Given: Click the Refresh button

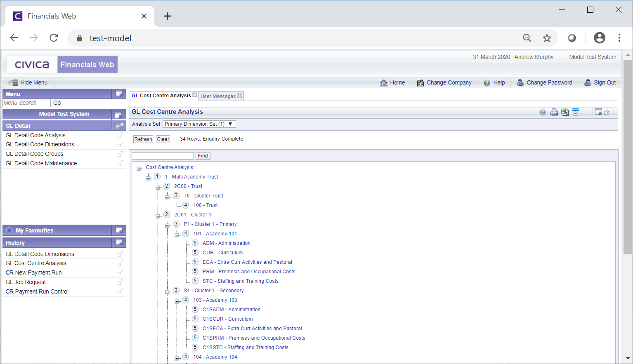Looking at the screenshot, I should tap(143, 139).
